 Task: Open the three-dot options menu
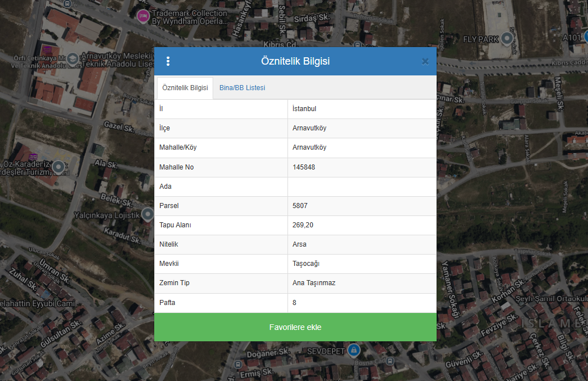coord(168,61)
